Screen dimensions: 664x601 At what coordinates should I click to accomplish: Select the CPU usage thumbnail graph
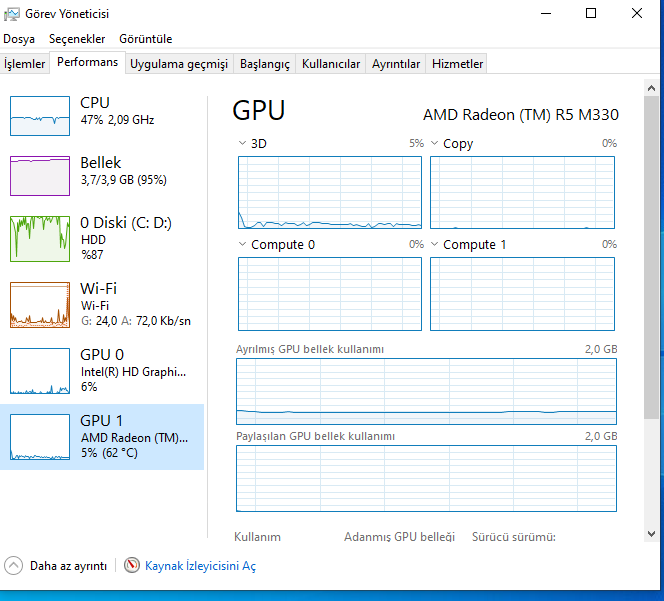coord(40,116)
